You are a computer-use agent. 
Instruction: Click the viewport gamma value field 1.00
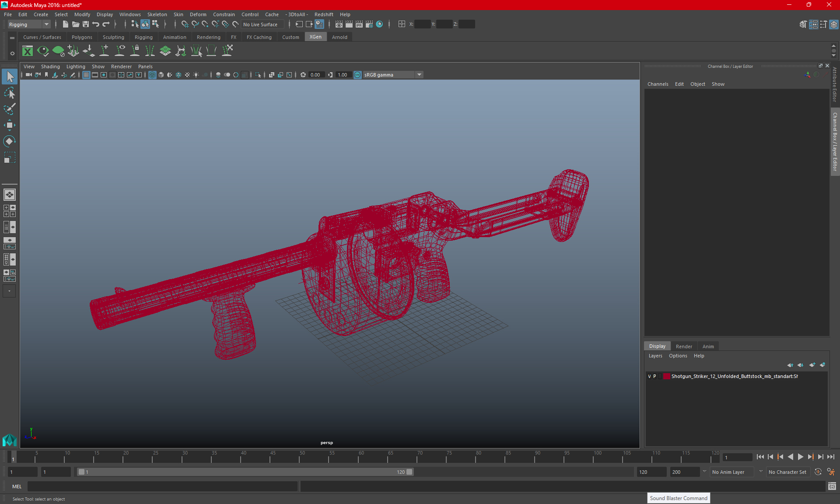point(343,75)
